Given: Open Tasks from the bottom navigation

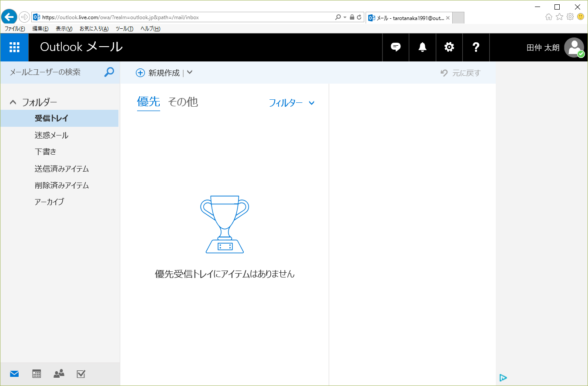Looking at the screenshot, I should click(x=81, y=374).
